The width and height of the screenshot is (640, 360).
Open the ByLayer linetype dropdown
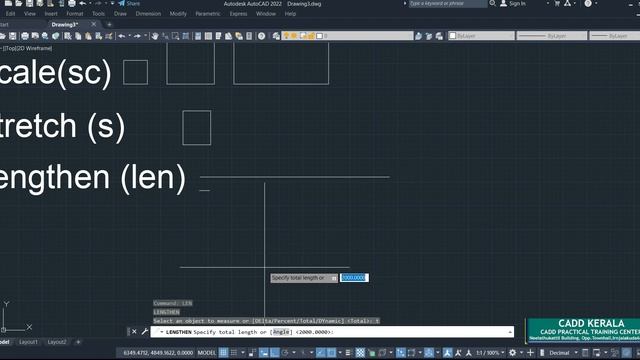click(x=552, y=36)
